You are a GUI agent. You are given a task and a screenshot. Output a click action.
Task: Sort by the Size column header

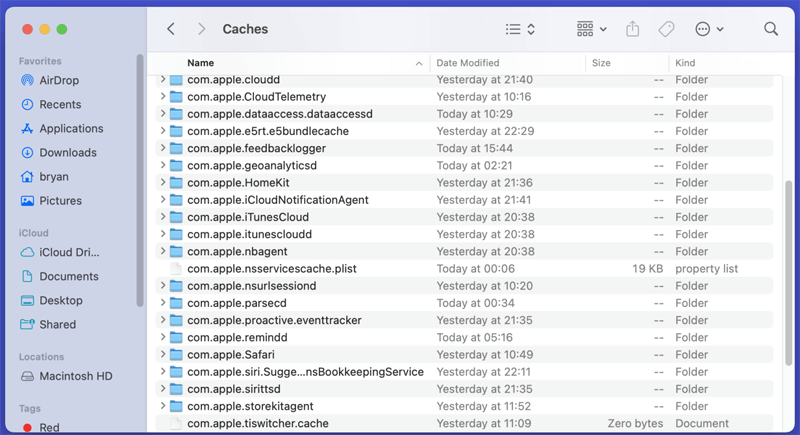click(x=601, y=63)
